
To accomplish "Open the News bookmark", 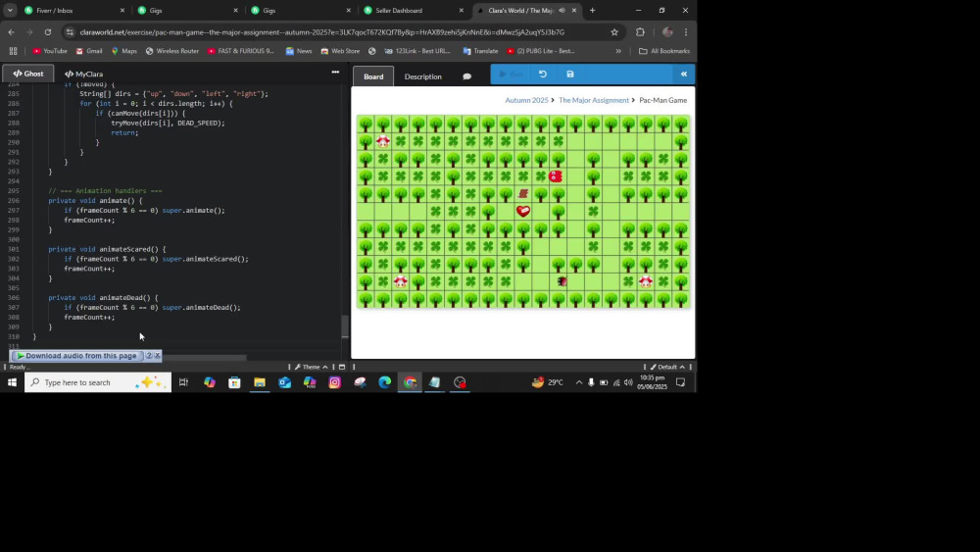I will [x=299, y=51].
